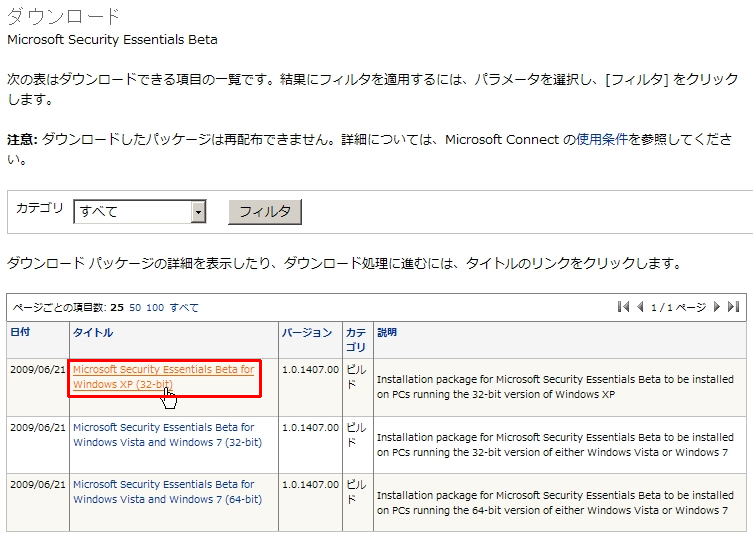Viewport: 753px width, 535px height.
Task: Click date 2009/06/21 in 64-bit row
Action: (38, 485)
